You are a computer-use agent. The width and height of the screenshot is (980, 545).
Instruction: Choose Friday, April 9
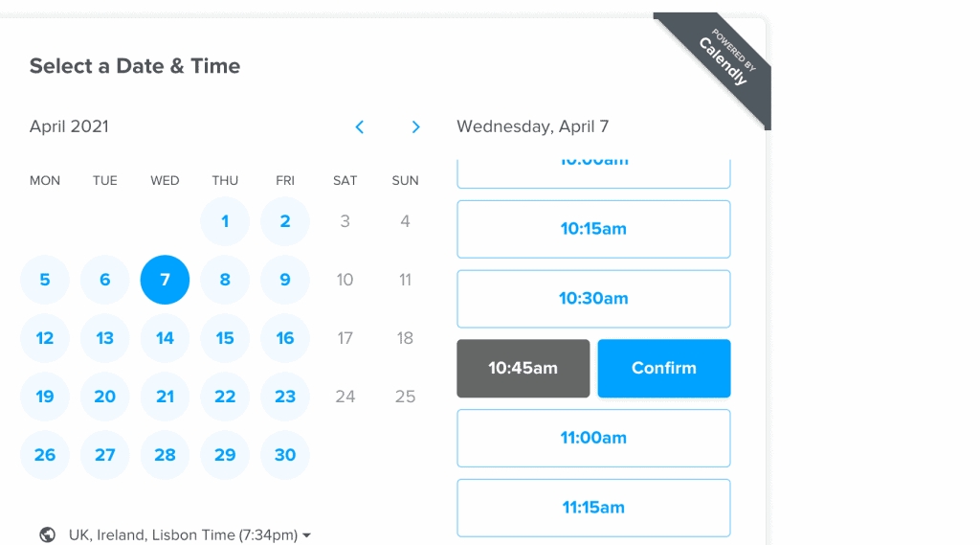point(285,280)
